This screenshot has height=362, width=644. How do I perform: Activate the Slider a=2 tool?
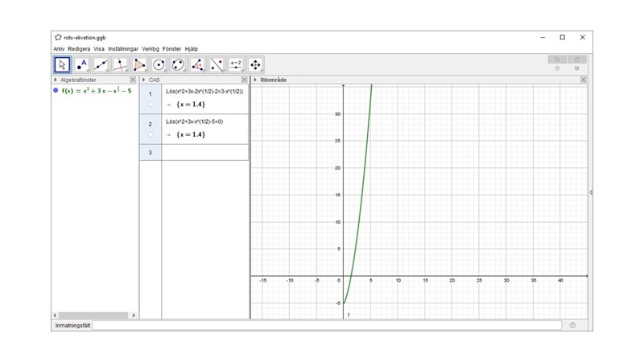point(236,65)
